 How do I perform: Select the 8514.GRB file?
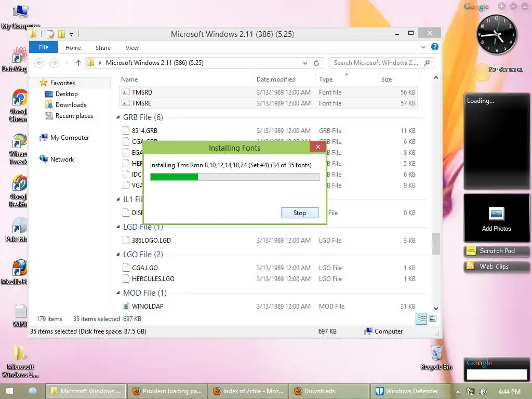(x=269, y=130)
